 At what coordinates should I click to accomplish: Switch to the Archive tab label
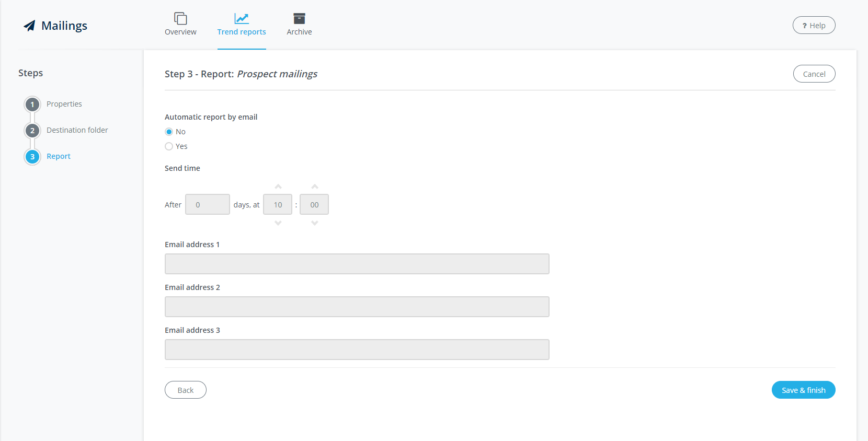click(299, 32)
